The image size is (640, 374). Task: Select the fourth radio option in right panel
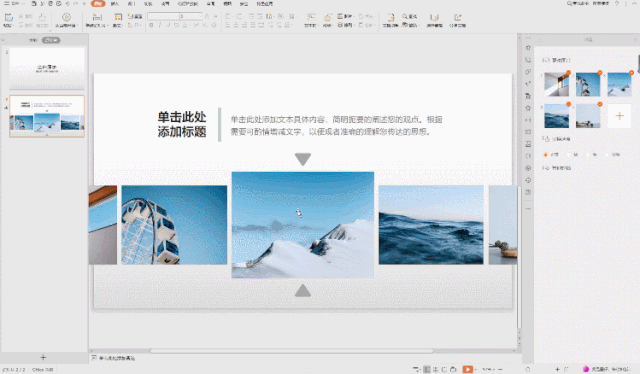coord(607,155)
